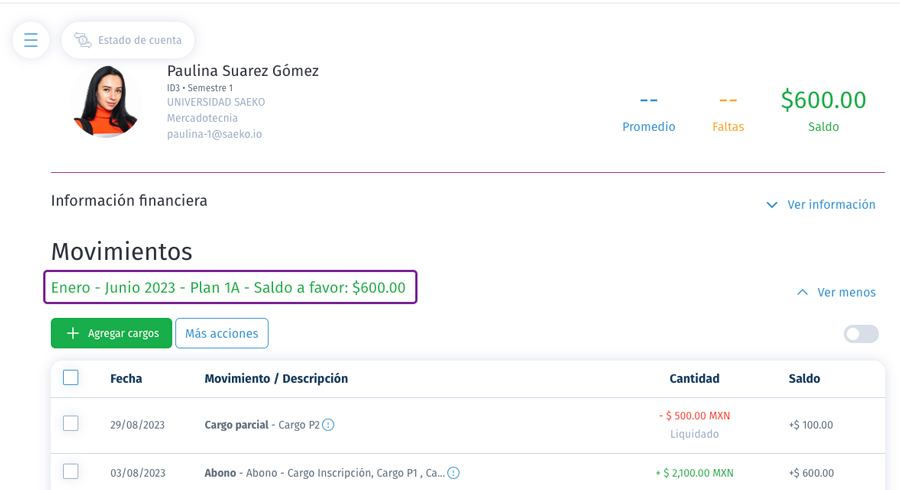Collapse movements with Ver menos

click(846, 293)
